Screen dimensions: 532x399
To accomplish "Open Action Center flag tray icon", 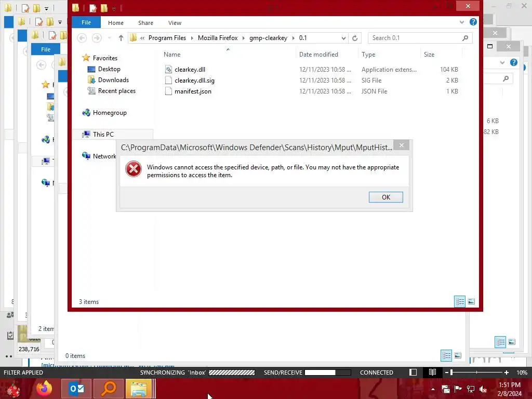I will 458,389.
